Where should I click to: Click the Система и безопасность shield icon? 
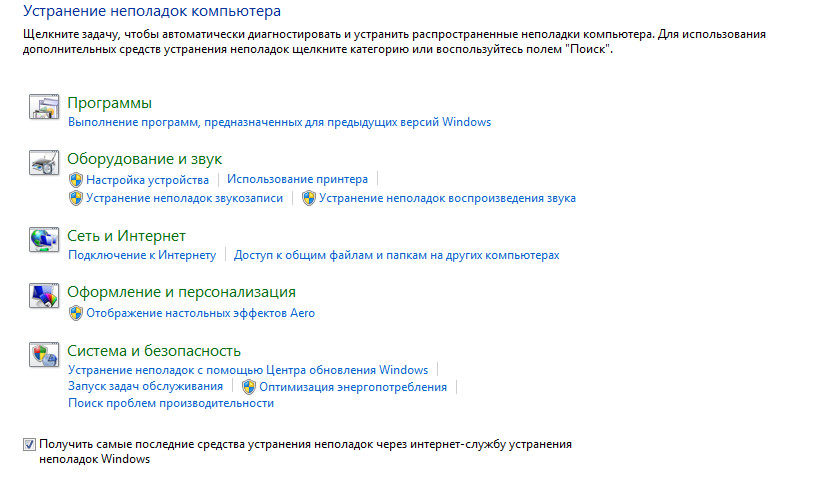(44, 354)
